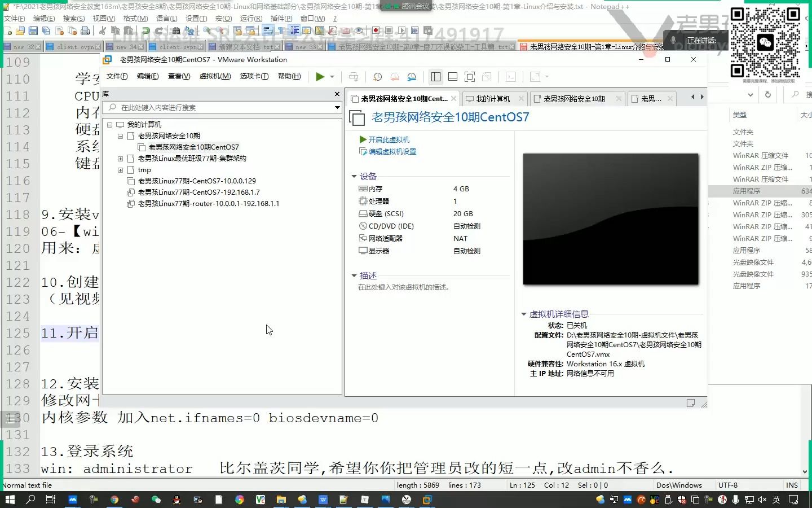
Task: Switch to the 我的计算机 tab
Action: tap(493, 99)
